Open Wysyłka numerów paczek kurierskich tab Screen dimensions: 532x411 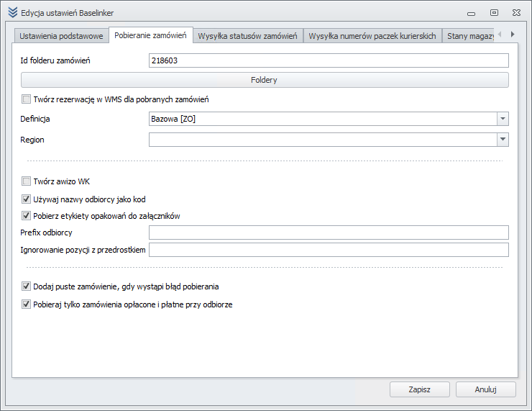[372, 36]
